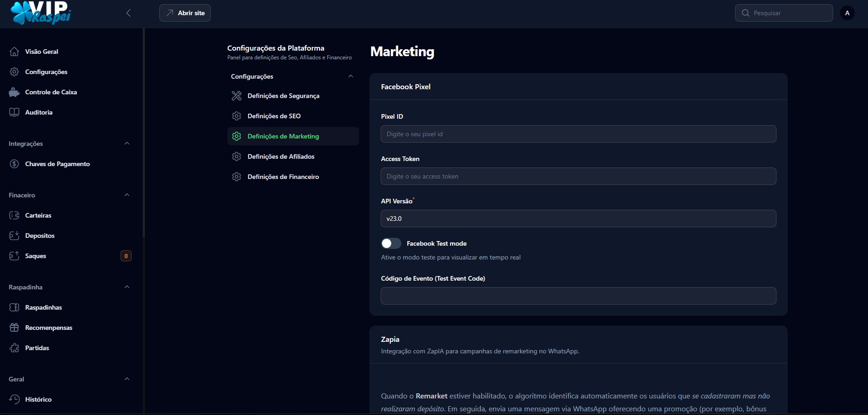Click the Definições de Marketing gear icon

[x=237, y=136]
